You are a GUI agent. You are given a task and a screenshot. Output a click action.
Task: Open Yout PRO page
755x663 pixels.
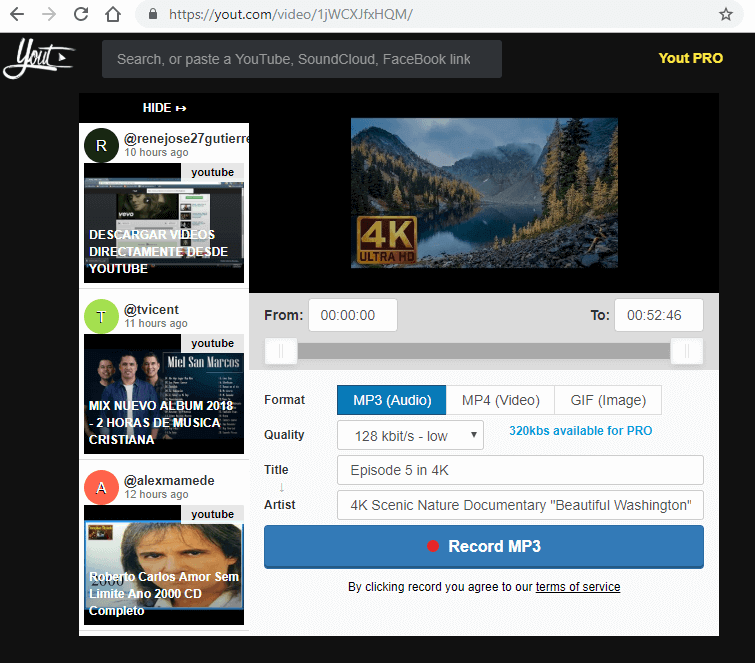tap(690, 58)
